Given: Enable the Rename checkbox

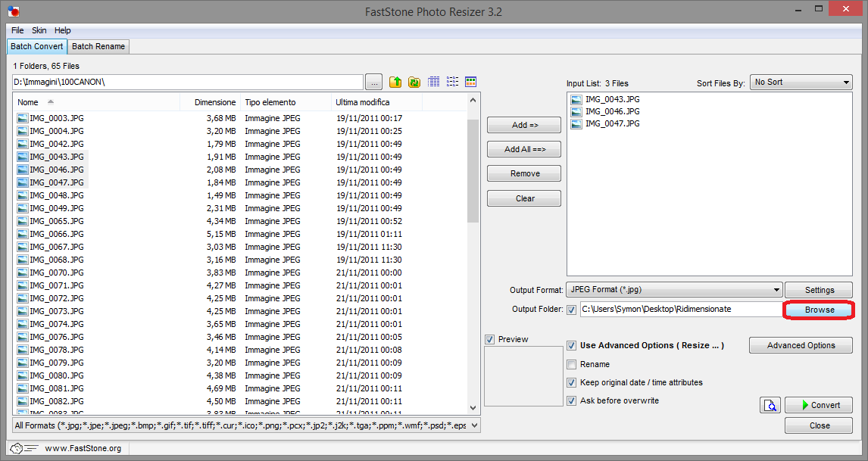Looking at the screenshot, I should tap(572, 365).
